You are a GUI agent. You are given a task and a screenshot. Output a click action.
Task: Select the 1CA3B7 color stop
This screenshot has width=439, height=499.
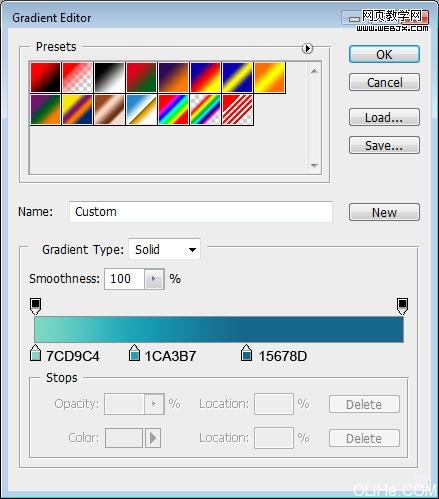(134, 353)
